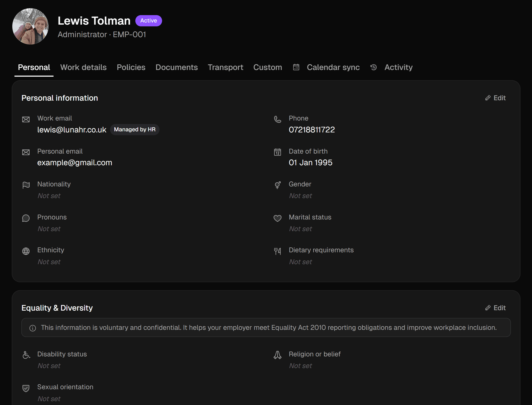Click the info icon in the confidentiality notice
The height and width of the screenshot is (405, 532).
(x=33, y=328)
